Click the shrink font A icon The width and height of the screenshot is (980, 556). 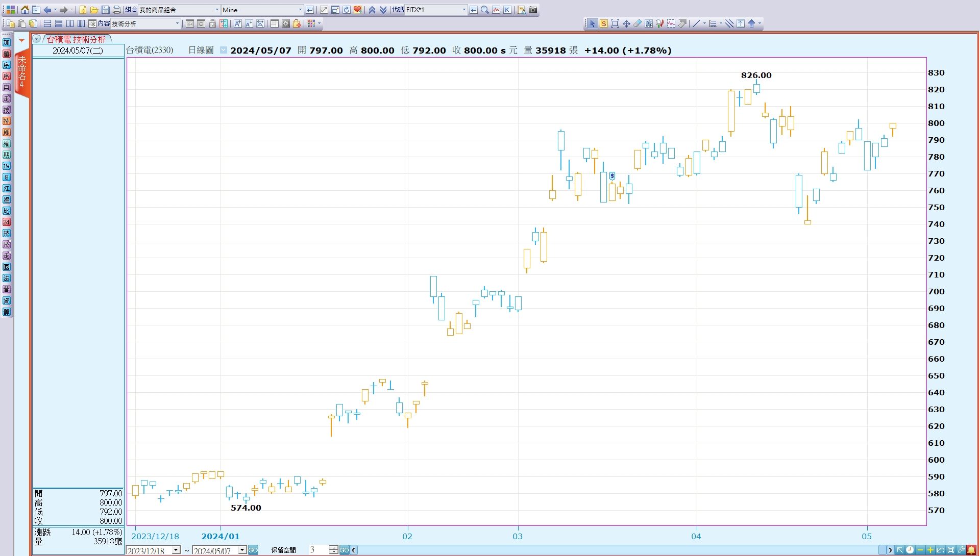[x=249, y=23]
